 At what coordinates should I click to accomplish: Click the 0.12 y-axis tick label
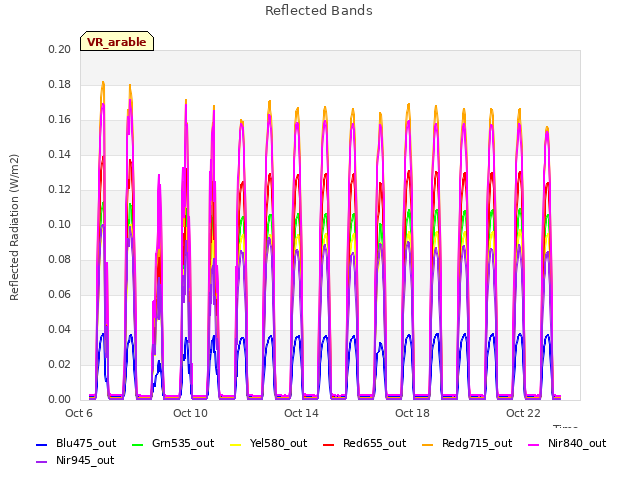[60, 189]
